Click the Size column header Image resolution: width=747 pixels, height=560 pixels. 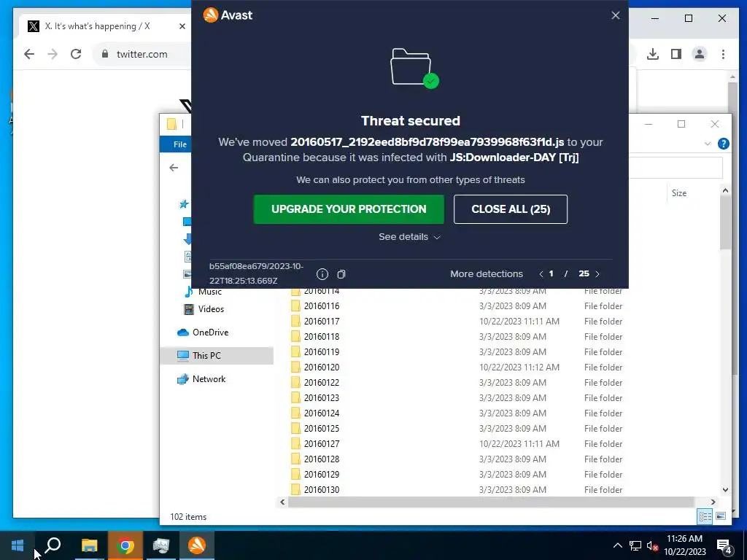pos(679,192)
